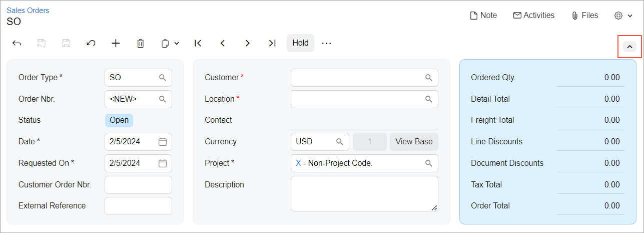The height and width of the screenshot is (233, 644).
Task: Click the View Base button
Action: tap(414, 142)
